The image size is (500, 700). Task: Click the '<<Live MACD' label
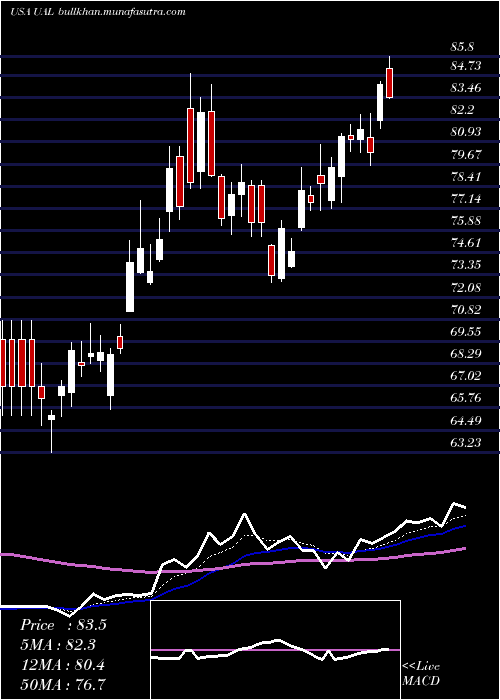[421, 673]
